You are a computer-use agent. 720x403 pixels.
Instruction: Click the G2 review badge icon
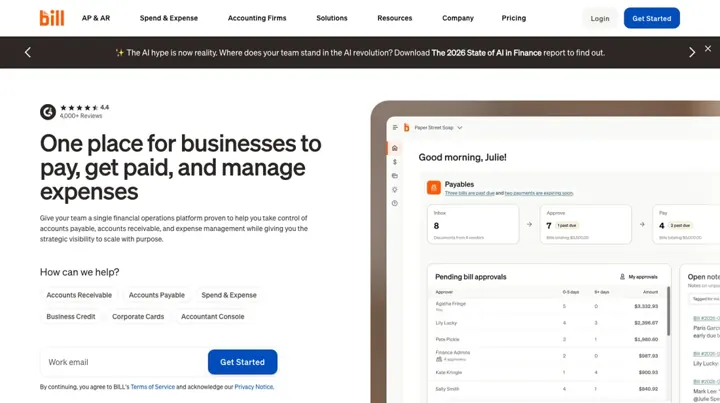tap(48, 112)
